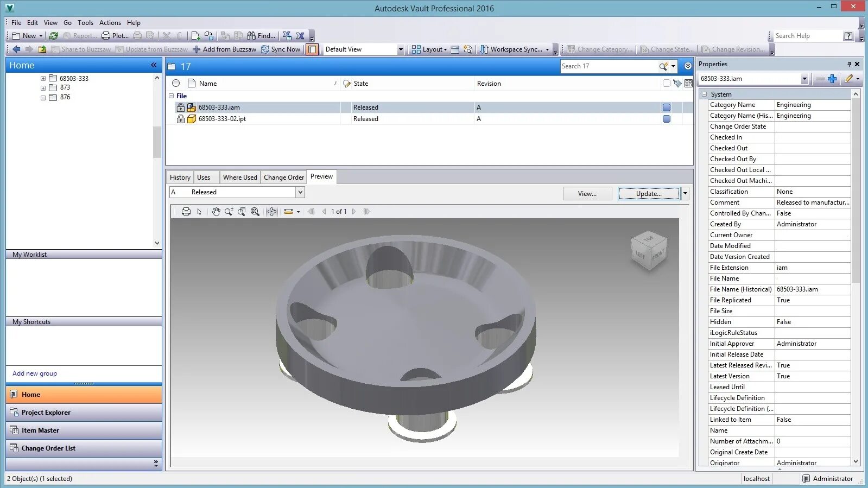This screenshot has width=868, height=488.
Task: Toggle indicator for 68503-333.iam row
Action: point(667,107)
